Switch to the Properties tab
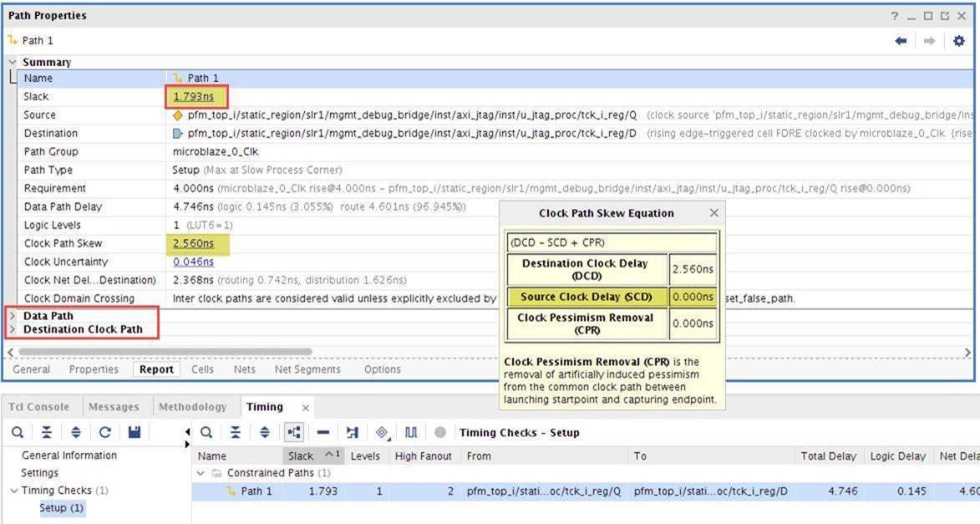The image size is (980, 524). point(94,369)
